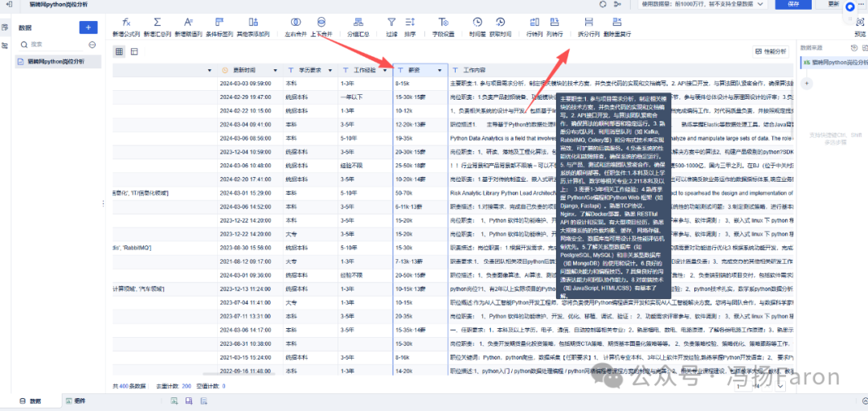Click the 拆分行列 icon
Screen dimensions: 868x411
coord(589,23)
